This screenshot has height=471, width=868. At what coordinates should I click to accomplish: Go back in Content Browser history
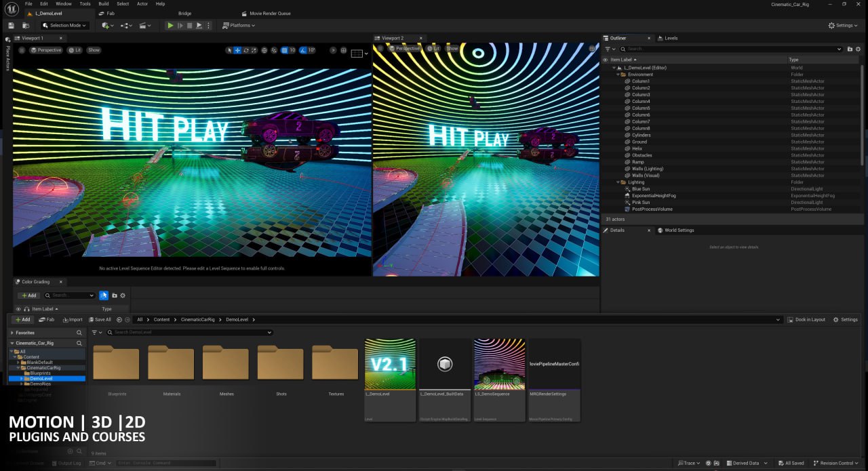click(x=119, y=319)
